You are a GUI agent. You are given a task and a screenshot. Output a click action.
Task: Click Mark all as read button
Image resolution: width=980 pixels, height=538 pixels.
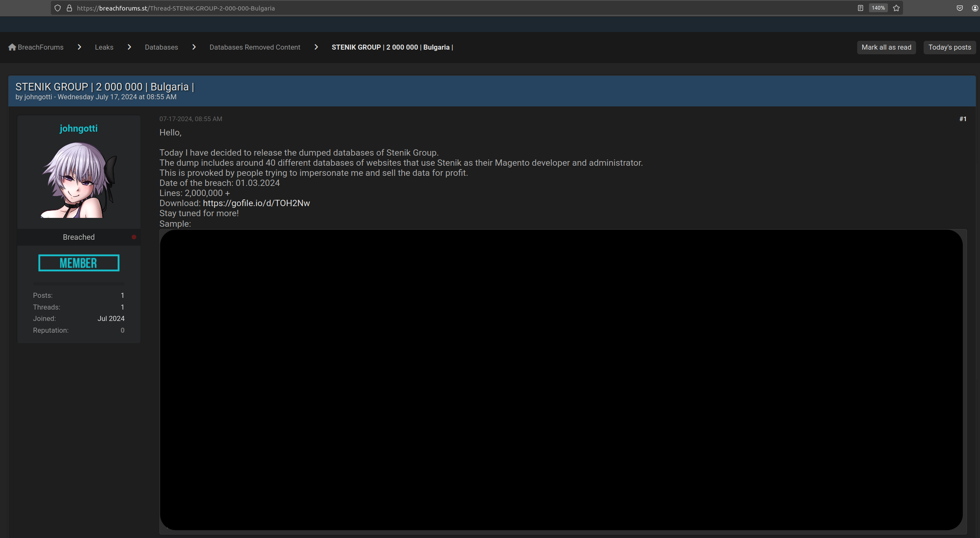pos(887,47)
